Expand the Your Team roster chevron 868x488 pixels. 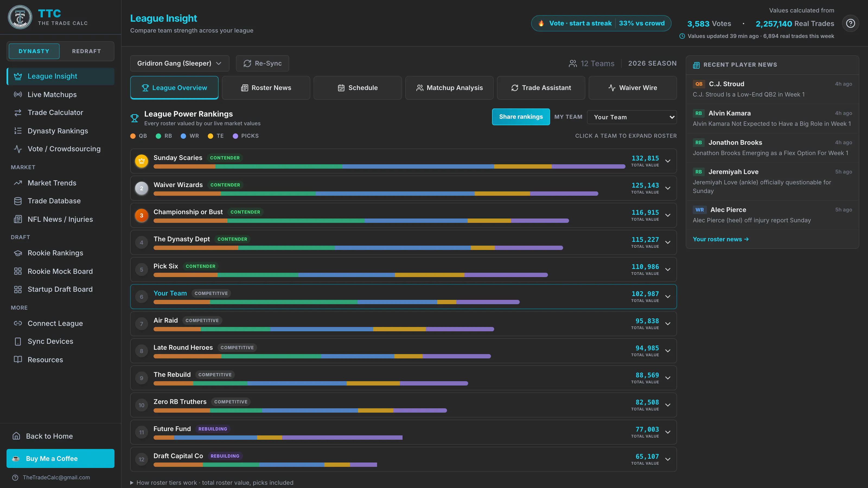pyautogui.click(x=668, y=297)
